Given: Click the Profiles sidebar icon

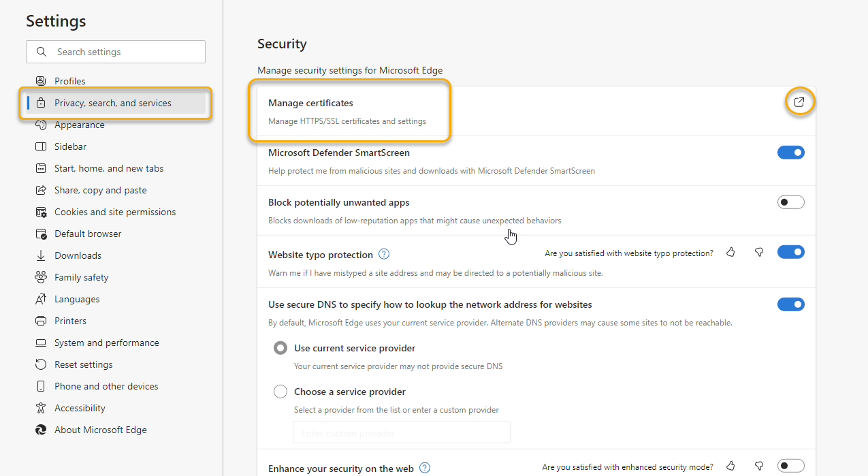Looking at the screenshot, I should tap(41, 81).
